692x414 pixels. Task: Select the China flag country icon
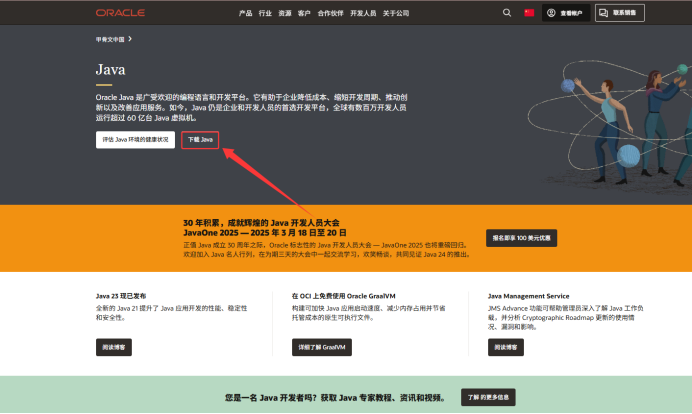(x=529, y=13)
